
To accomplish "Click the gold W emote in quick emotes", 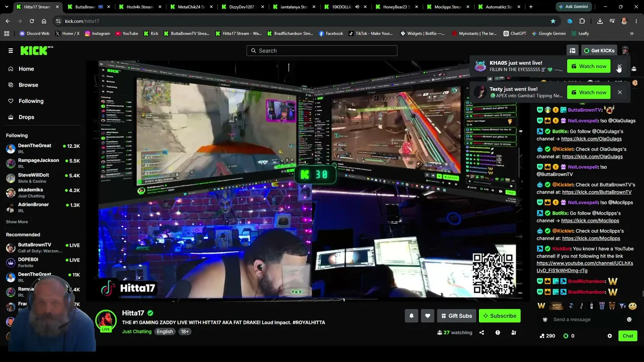I will click(x=541, y=306).
